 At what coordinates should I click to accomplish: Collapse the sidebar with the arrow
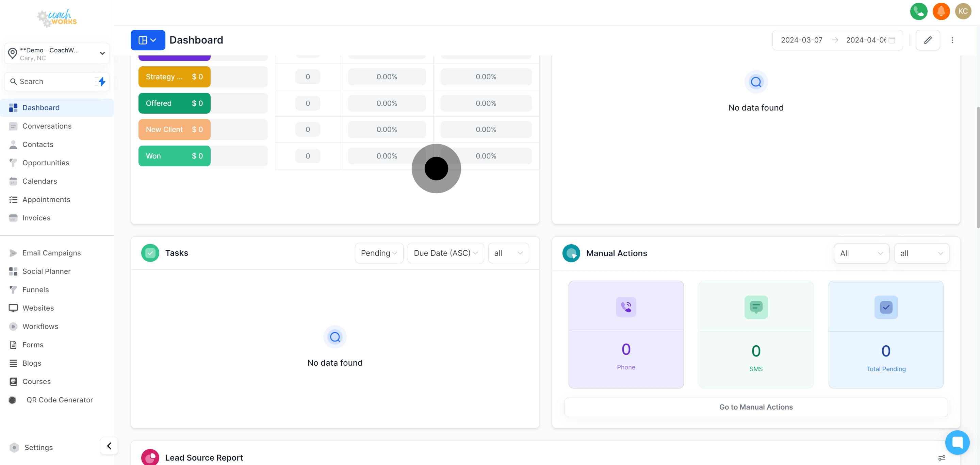pyautogui.click(x=109, y=446)
